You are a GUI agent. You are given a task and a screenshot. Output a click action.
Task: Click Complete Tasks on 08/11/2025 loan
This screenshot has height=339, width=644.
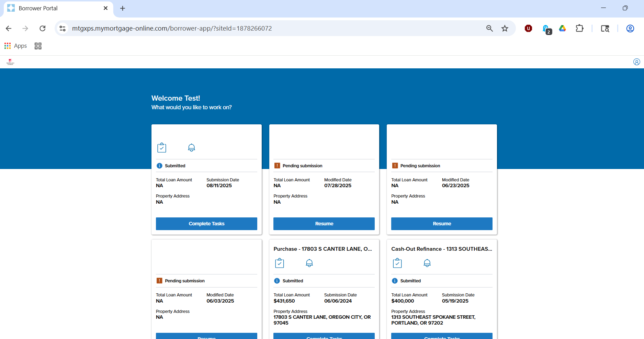click(206, 224)
